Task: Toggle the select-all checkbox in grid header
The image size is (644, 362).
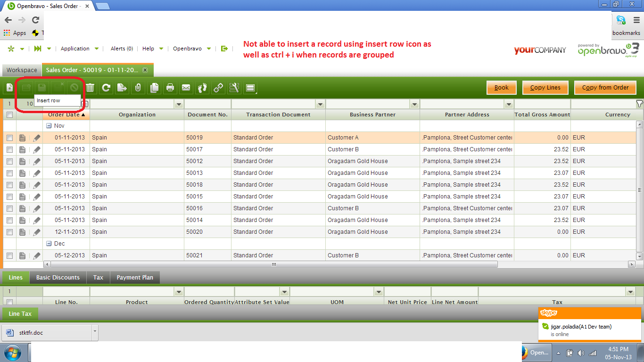Action: [x=9, y=115]
